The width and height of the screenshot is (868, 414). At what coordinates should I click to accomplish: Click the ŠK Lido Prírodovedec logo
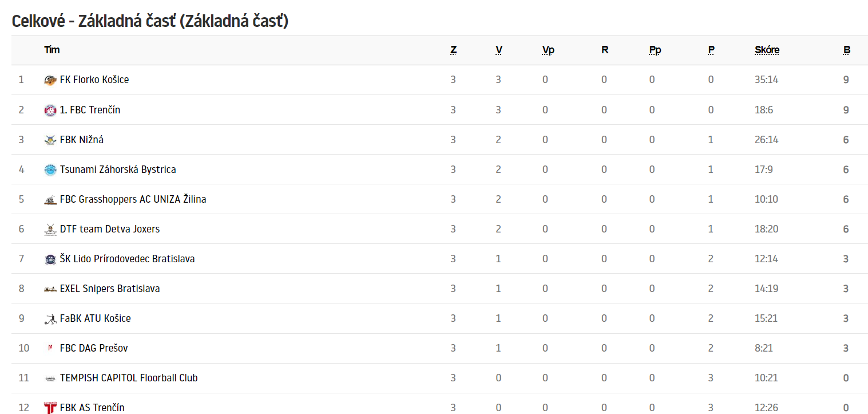(50, 259)
